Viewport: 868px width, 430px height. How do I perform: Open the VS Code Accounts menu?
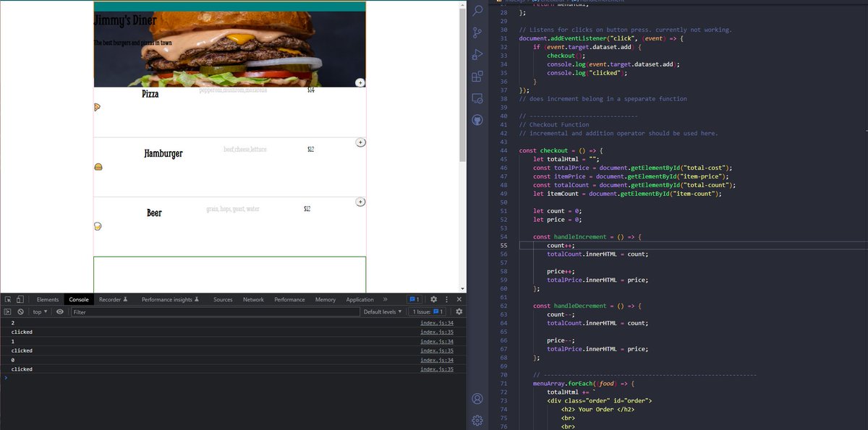[477, 398]
